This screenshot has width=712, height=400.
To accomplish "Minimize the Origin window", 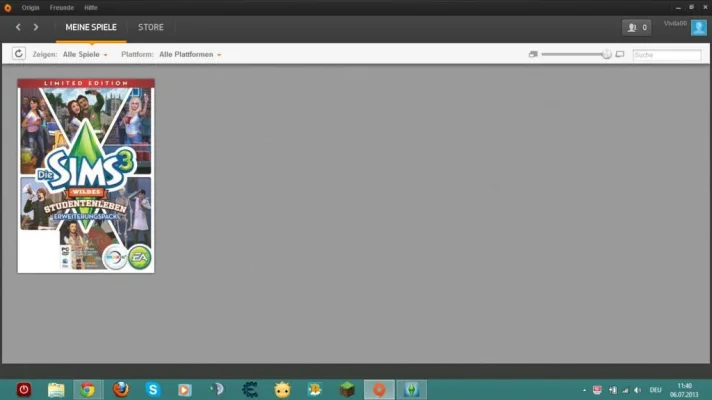I will (678, 8).
